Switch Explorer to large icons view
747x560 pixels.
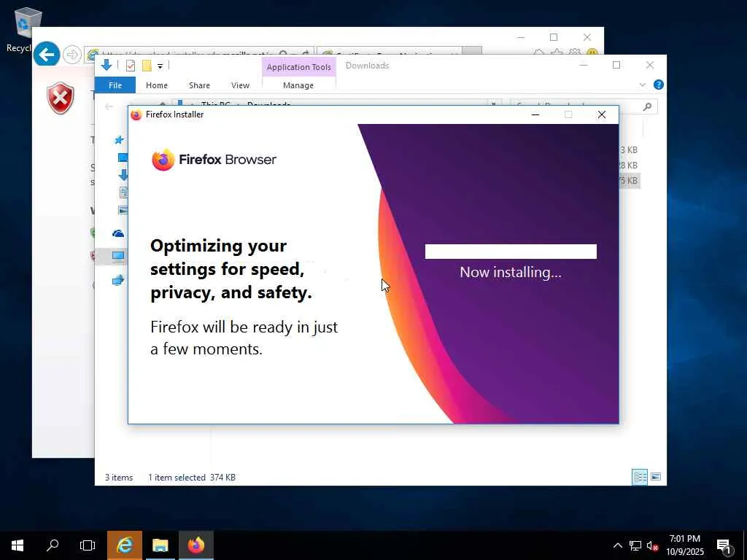coord(656,477)
